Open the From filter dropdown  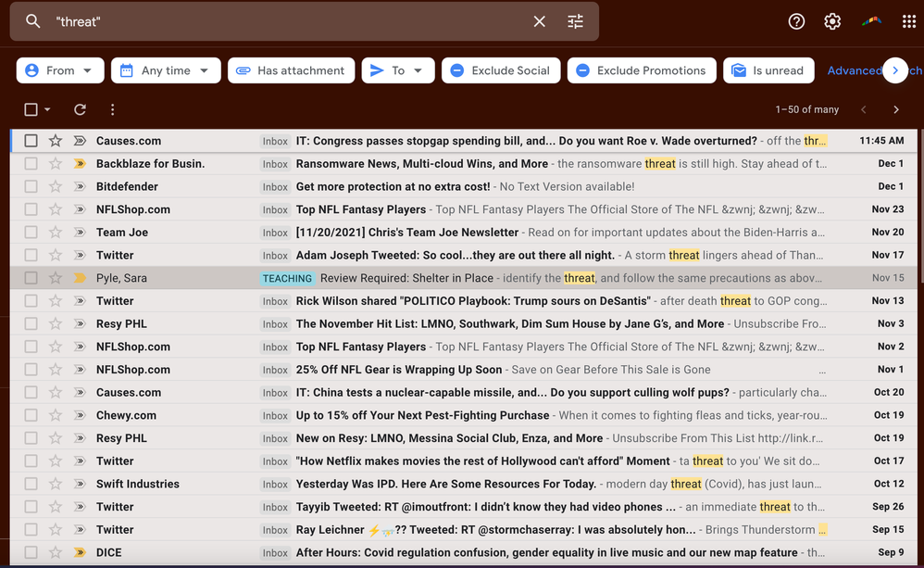(60, 70)
